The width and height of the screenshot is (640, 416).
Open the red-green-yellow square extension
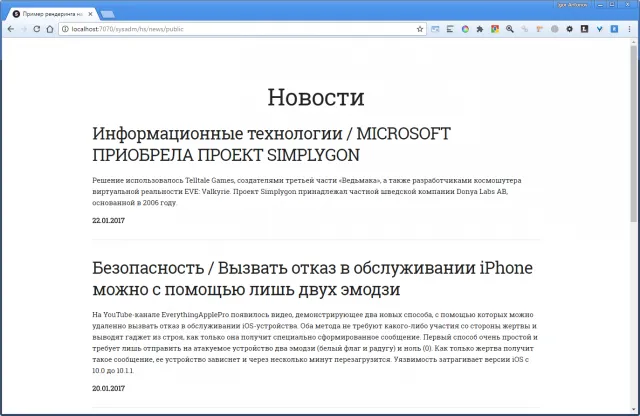pyautogui.click(x=495, y=29)
